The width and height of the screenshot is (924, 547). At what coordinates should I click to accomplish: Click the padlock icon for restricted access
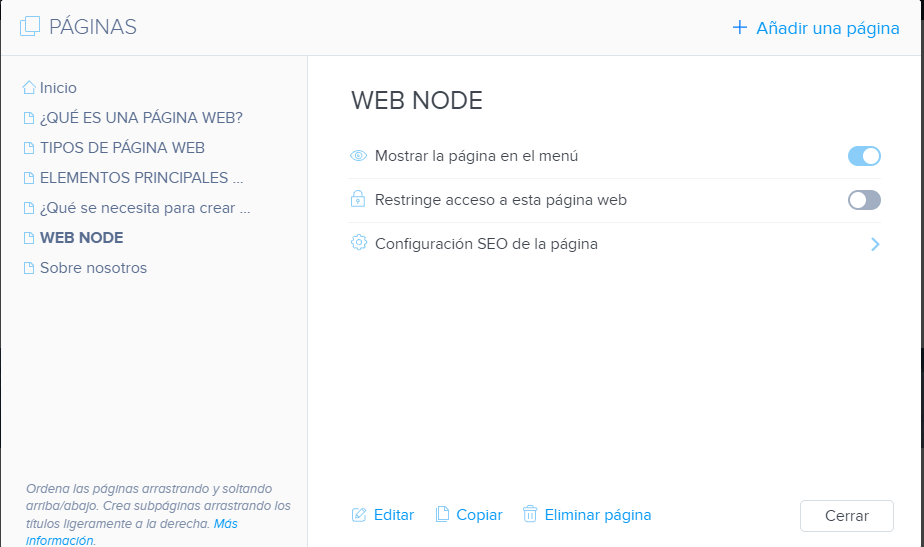pyautogui.click(x=358, y=199)
